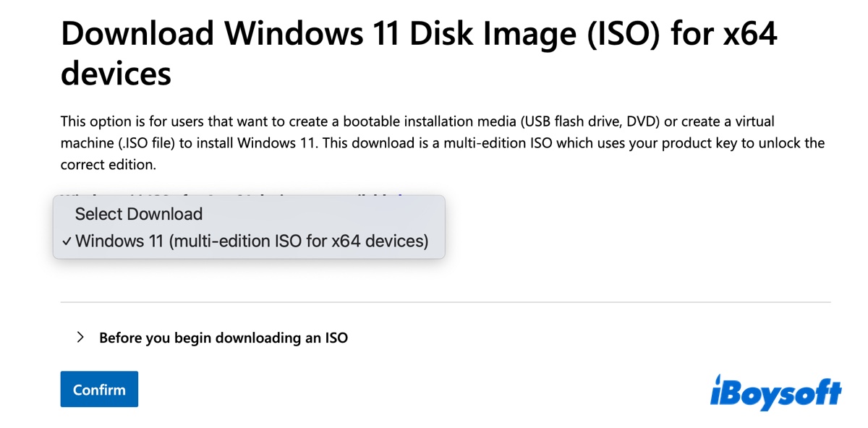This screenshot has width=868, height=428.
Task: Click the chevron arrow next to "Before you begin"
Action: point(81,337)
